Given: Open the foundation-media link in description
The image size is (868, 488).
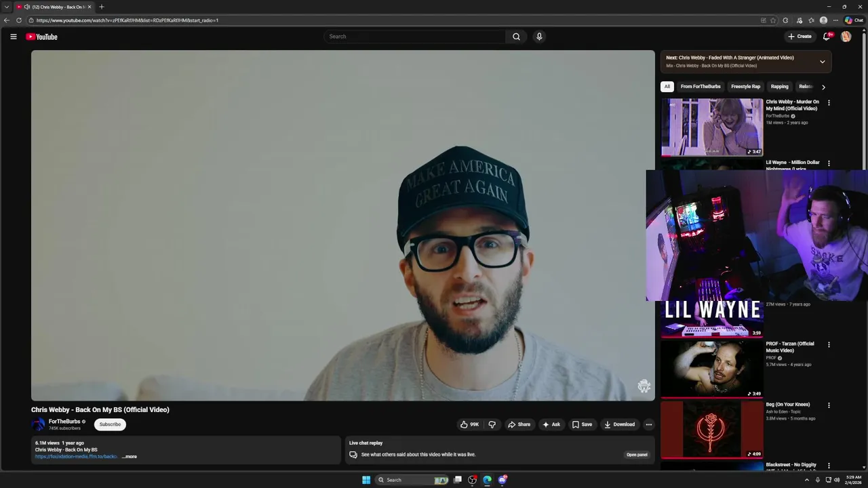Looking at the screenshot, I should coord(76,457).
